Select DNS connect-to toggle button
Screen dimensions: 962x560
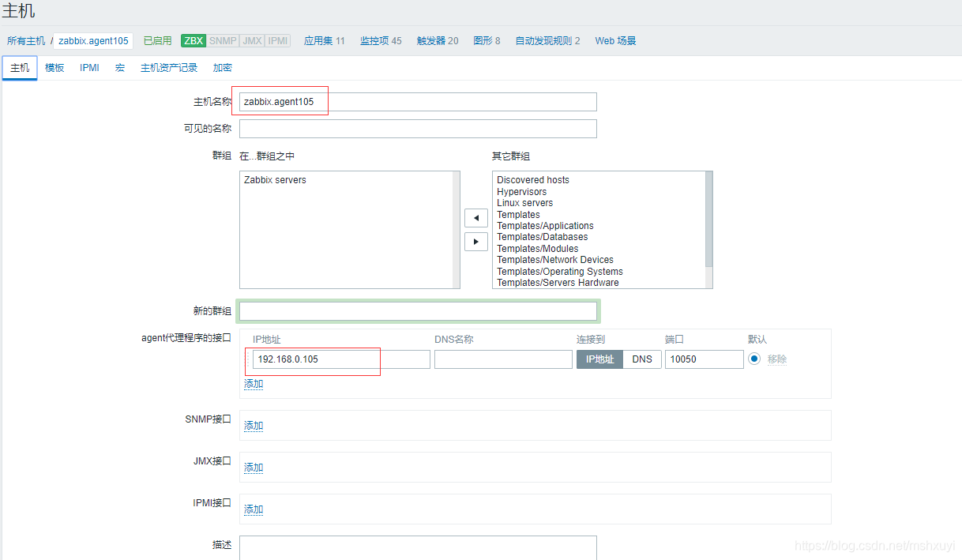pyautogui.click(x=642, y=359)
